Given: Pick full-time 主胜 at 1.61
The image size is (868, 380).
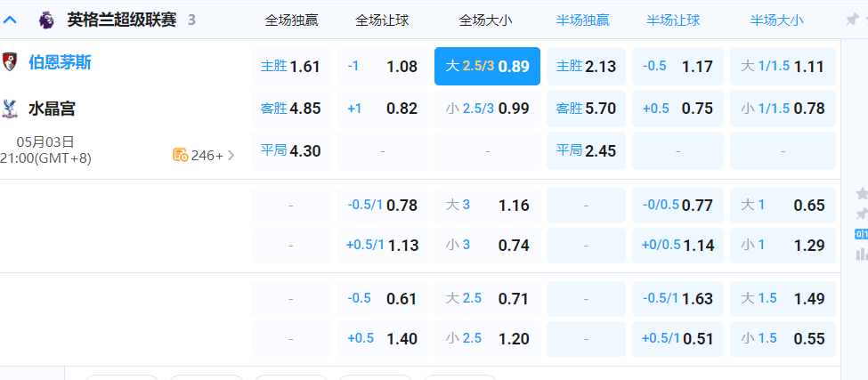Looking at the screenshot, I should [x=290, y=67].
